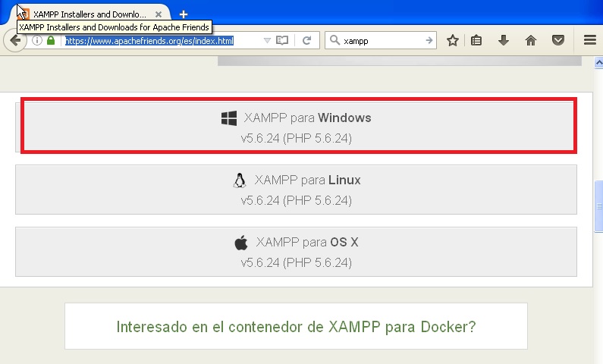This screenshot has height=364, width=603.
Task: Toggle Reader View book icon
Action: 282,40
